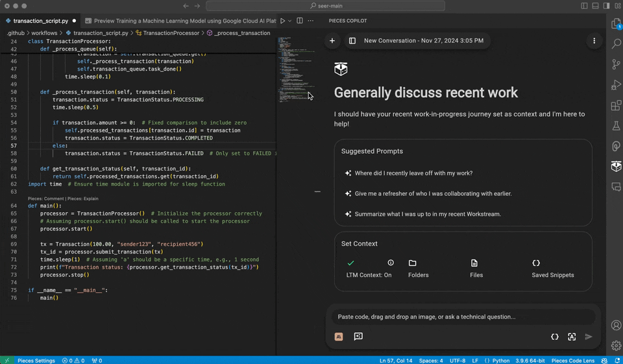Image resolution: width=623 pixels, height=364 pixels.
Task: Open the Copilot three-dot options menu
Action: (594, 40)
